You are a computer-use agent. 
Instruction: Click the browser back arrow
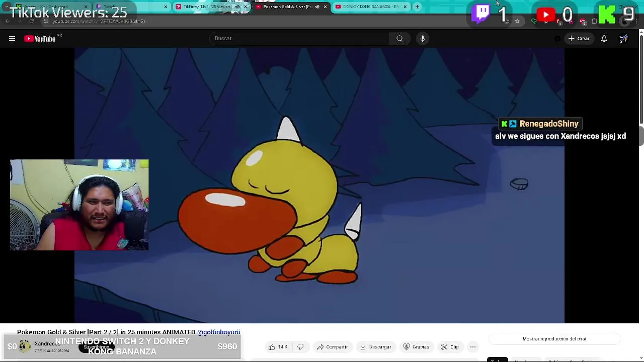pos(8,21)
